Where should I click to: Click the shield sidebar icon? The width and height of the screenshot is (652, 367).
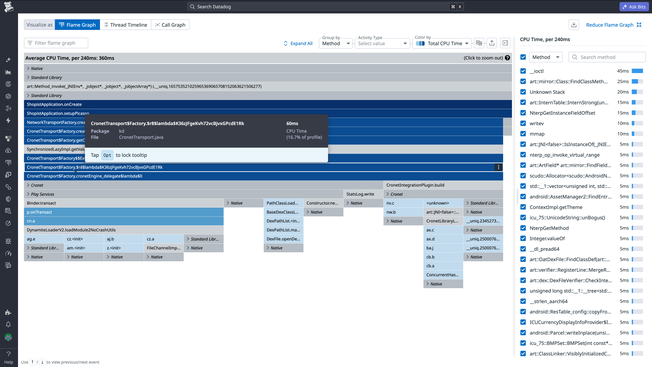[8, 199]
